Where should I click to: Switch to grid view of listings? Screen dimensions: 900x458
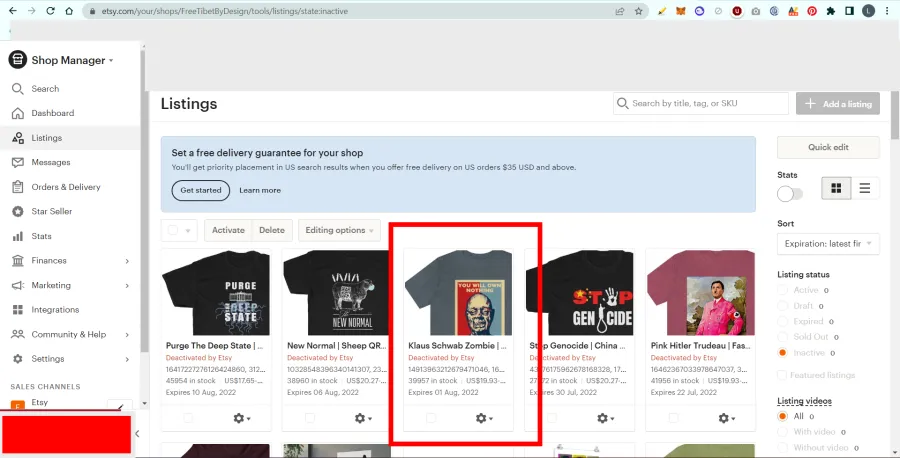(836, 188)
